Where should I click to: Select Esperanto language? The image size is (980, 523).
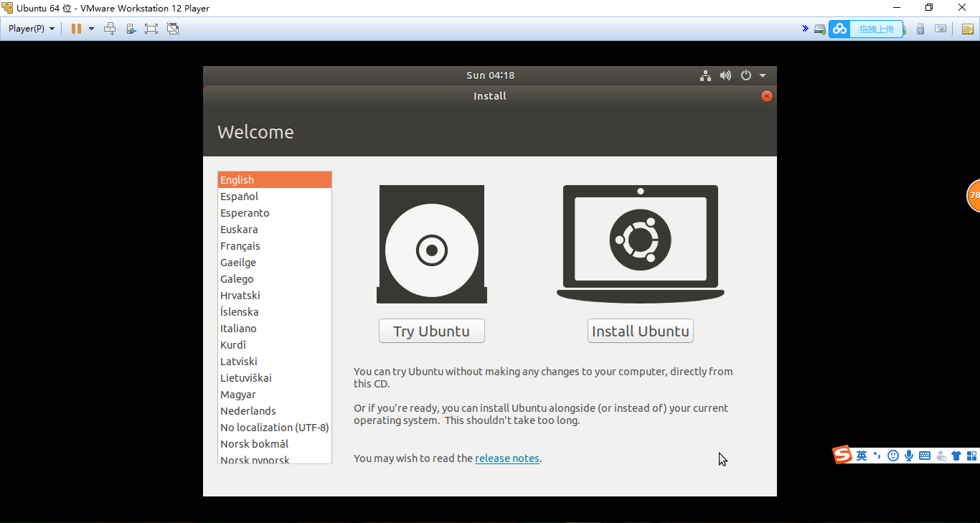(x=275, y=213)
